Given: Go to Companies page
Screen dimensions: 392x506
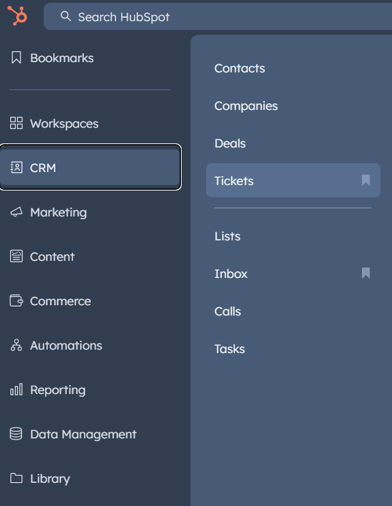Looking at the screenshot, I should [x=246, y=106].
